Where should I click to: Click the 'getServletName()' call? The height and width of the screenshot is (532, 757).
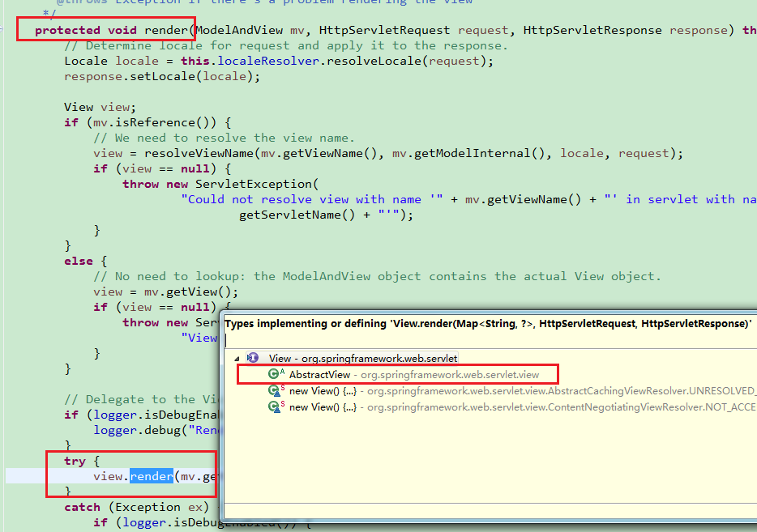coord(297,215)
